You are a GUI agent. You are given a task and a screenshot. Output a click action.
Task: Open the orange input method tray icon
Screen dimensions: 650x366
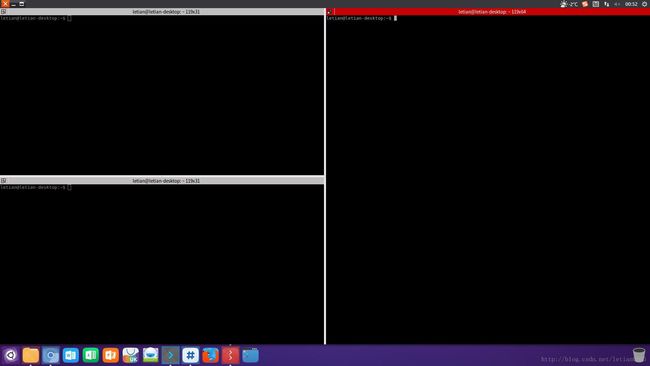point(585,4)
